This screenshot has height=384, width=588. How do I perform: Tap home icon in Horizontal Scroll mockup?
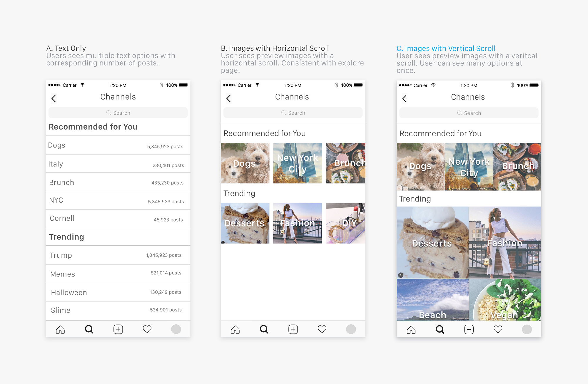(235, 329)
